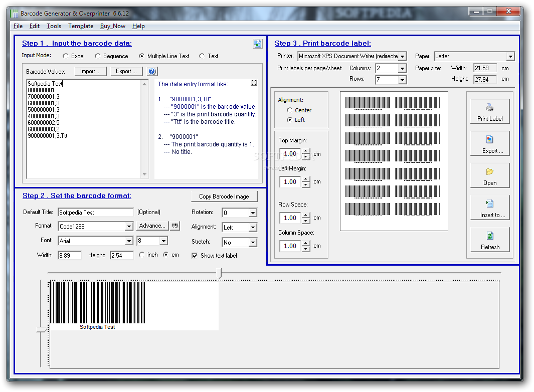
Task: Increase the Row Space value
Action: (306, 215)
